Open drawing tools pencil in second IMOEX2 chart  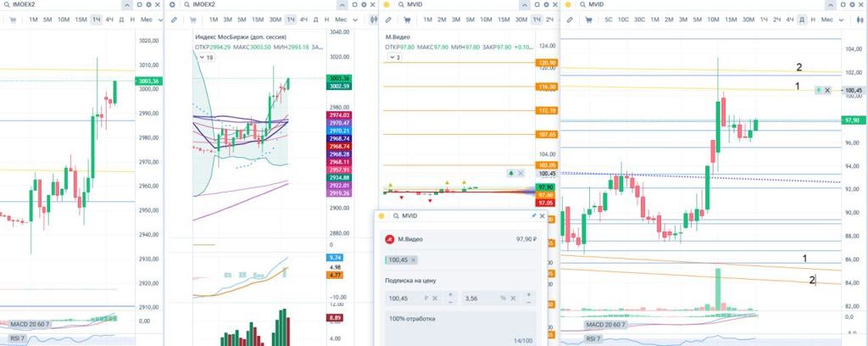coord(174,19)
